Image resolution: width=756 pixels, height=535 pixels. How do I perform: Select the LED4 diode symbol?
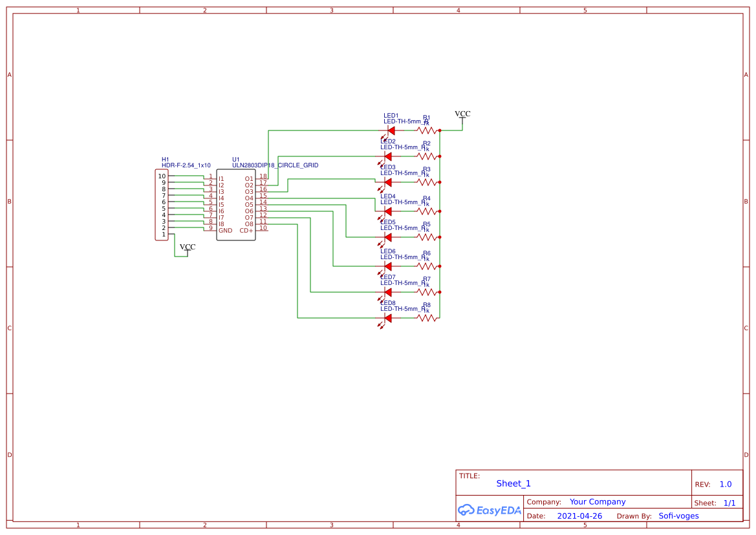(x=387, y=211)
